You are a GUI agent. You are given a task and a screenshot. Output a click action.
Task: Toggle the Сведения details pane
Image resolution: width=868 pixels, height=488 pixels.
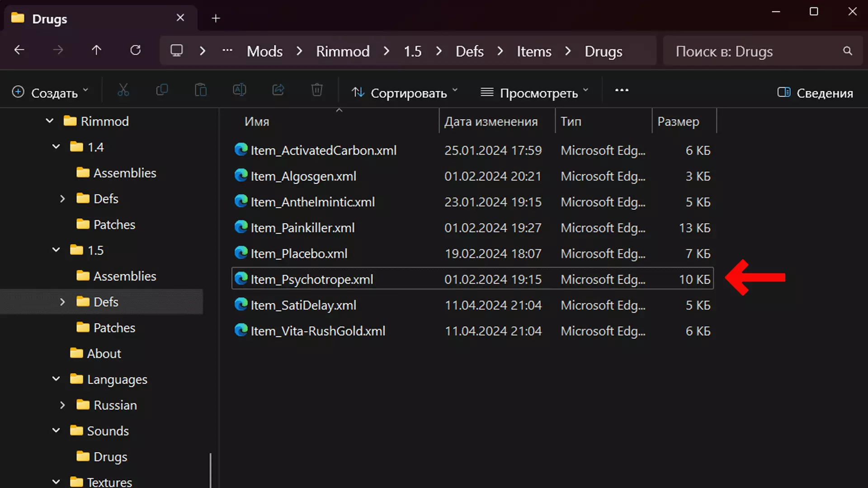point(815,93)
